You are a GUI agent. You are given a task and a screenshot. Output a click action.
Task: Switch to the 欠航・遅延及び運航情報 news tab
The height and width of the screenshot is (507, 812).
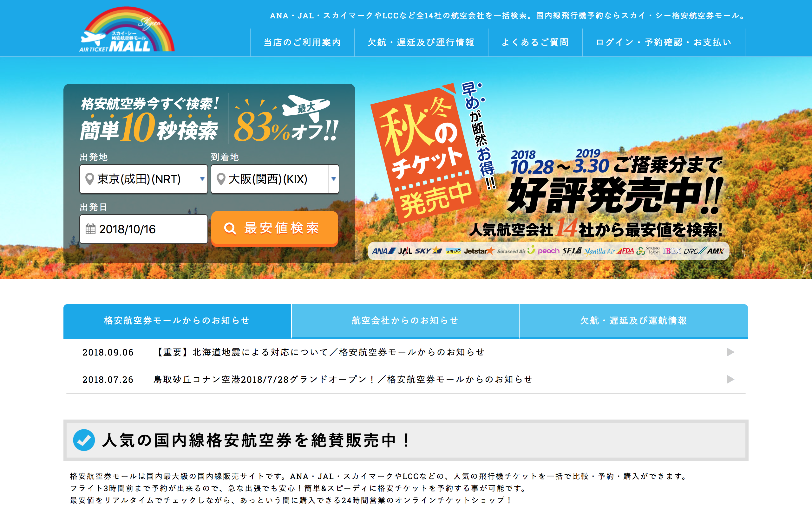[633, 321]
